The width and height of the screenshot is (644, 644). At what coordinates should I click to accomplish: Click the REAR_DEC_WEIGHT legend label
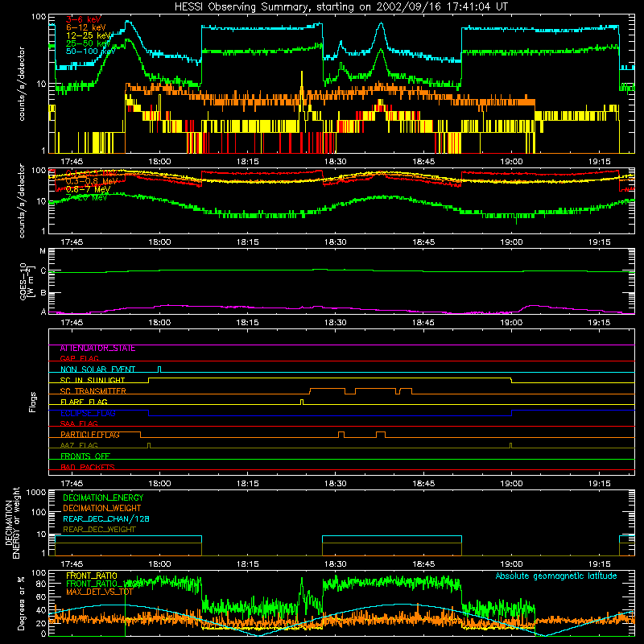(99, 530)
